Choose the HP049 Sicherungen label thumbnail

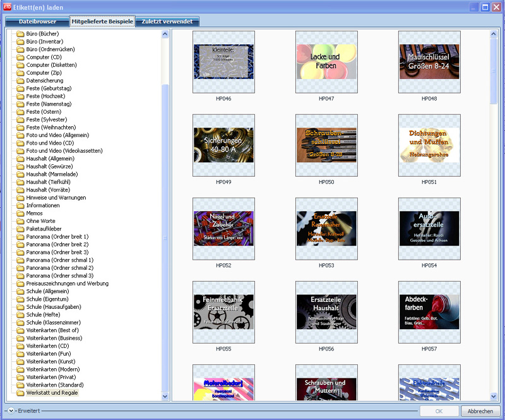[223, 145]
